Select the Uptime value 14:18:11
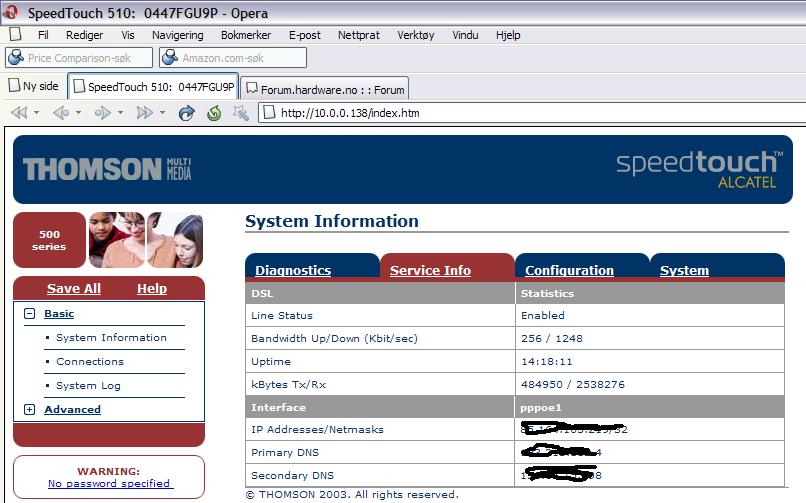The width and height of the screenshot is (806, 503). click(x=546, y=362)
